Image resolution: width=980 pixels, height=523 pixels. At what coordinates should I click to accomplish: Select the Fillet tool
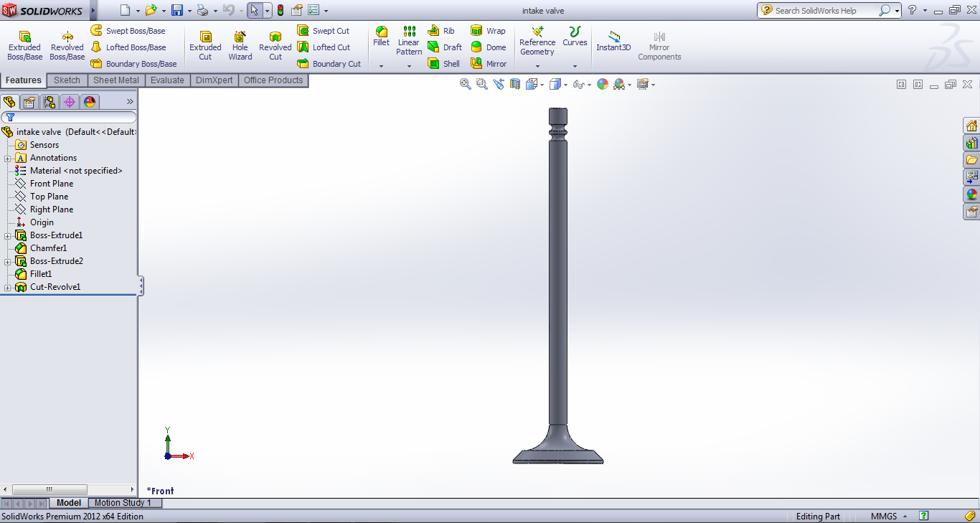(x=382, y=36)
